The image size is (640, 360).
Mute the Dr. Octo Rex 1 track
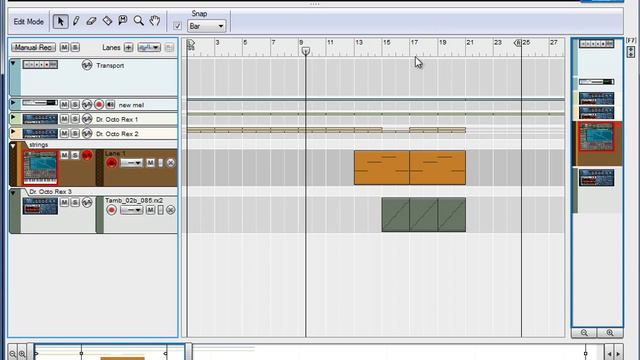(x=64, y=119)
